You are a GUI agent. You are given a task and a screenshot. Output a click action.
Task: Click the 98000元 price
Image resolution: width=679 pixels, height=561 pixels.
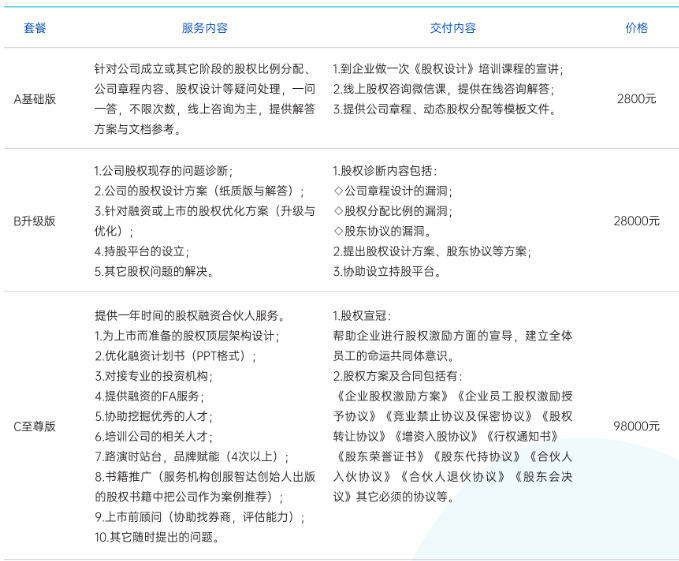pos(636,426)
